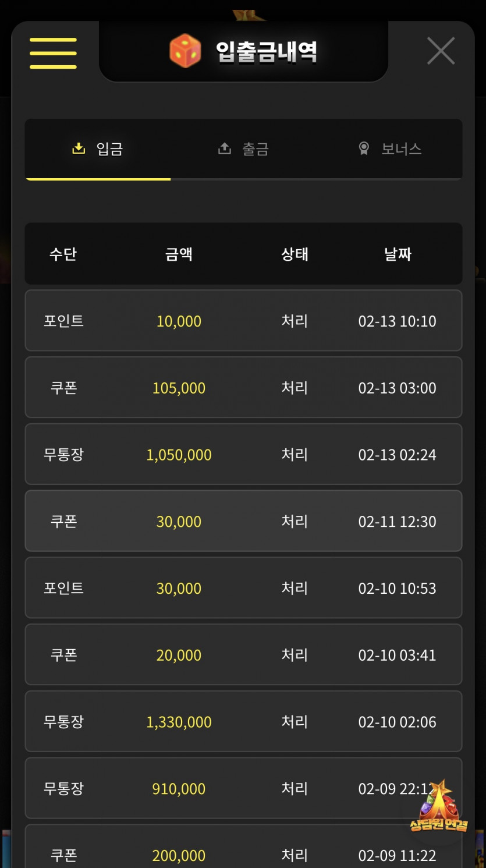Select the 포인트 10,000 deposit row
This screenshot has height=868, width=486.
point(243,321)
